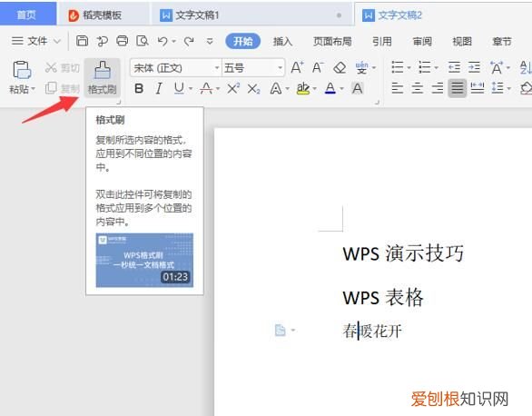Open the 视图 ribbon tab
Viewport: 532px width, 416px height.
pos(462,42)
